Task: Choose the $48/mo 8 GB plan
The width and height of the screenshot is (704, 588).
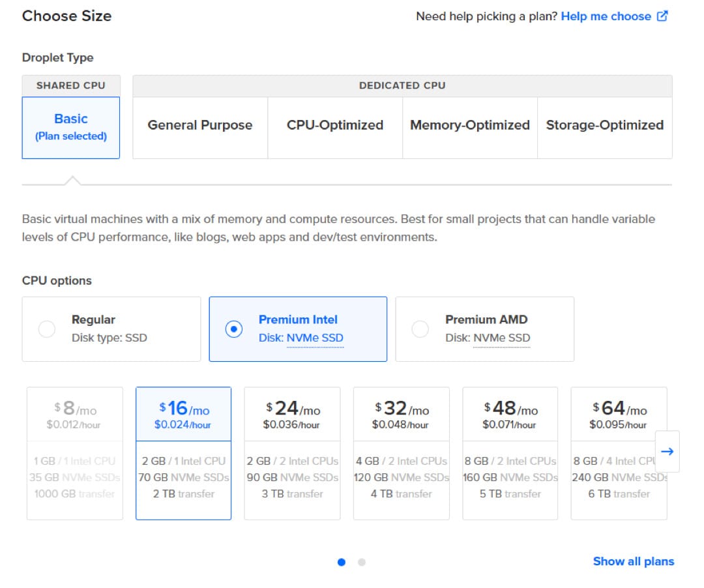Action: (510, 453)
